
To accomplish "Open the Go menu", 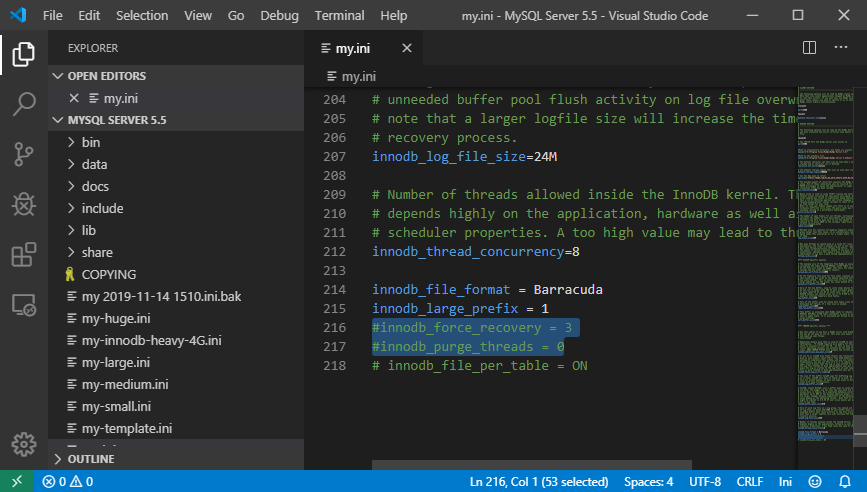I will tap(236, 15).
